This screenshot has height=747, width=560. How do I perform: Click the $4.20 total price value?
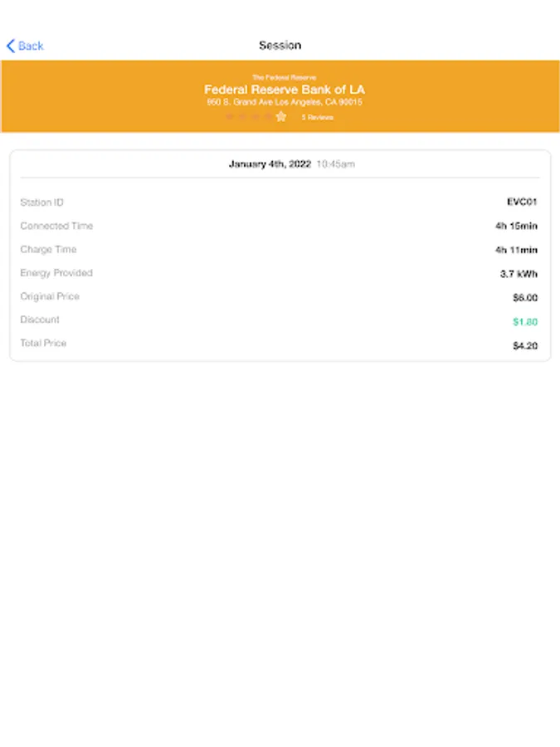[525, 345]
